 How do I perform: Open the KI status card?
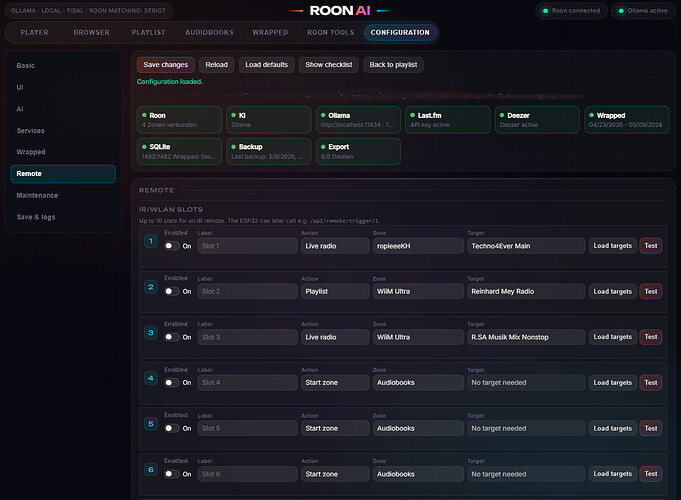point(269,120)
